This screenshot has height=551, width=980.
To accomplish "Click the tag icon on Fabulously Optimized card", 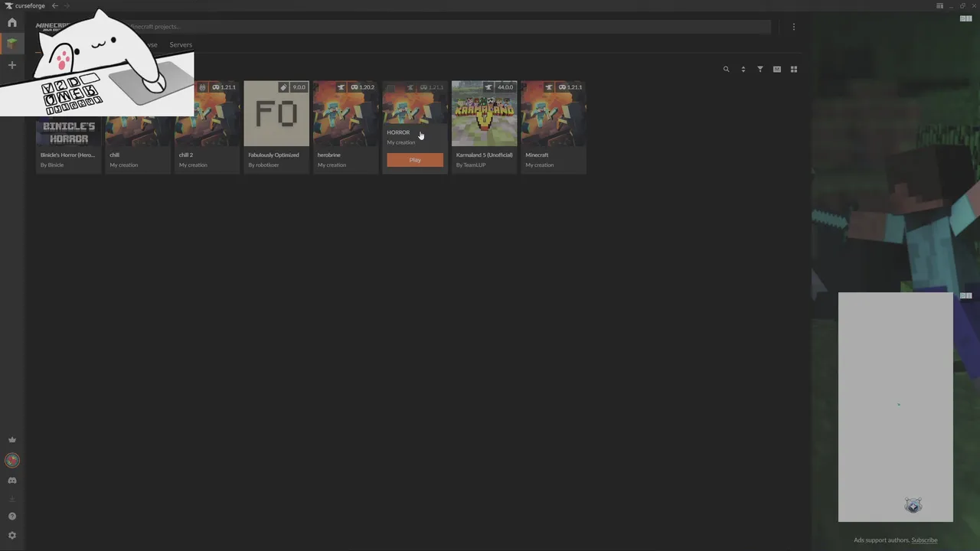I will point(283,87).
